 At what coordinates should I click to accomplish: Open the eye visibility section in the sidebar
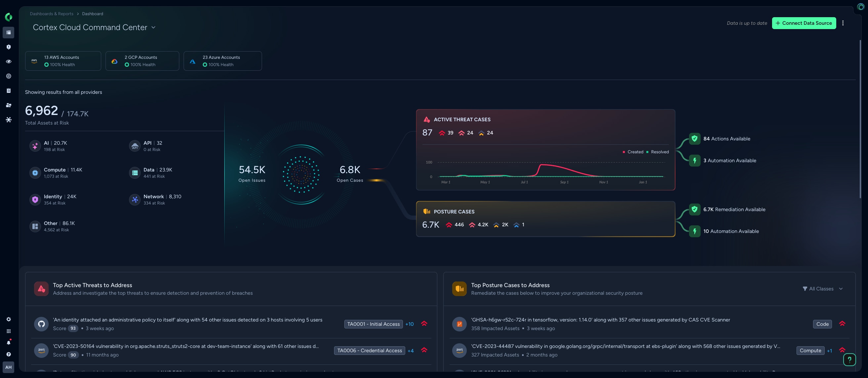tap(8, 61)
